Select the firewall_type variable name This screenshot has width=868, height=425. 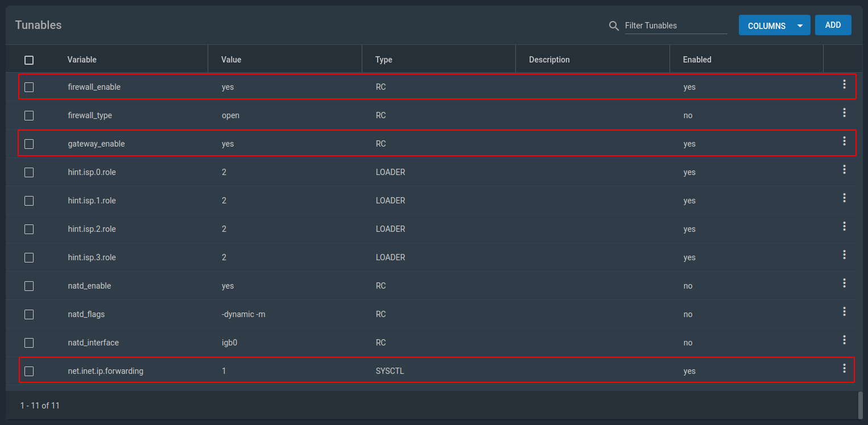click(90, 115)
